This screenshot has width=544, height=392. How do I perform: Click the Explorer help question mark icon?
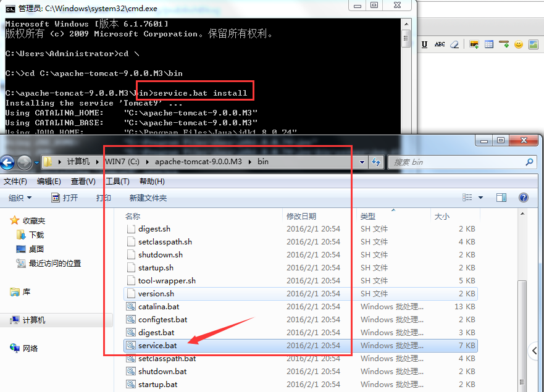point(524,198)
